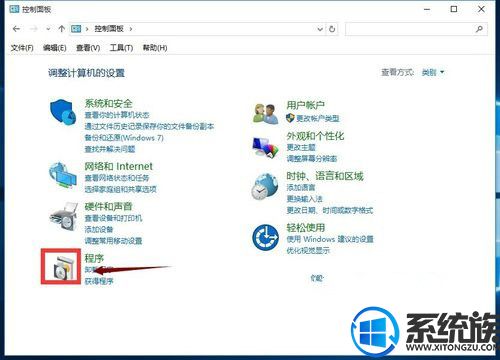The width and height of the screenshot is (500, 360).
Task: Click 通过文件历史记录保存你的文件备份副本 link
Action: click(149, 126)
